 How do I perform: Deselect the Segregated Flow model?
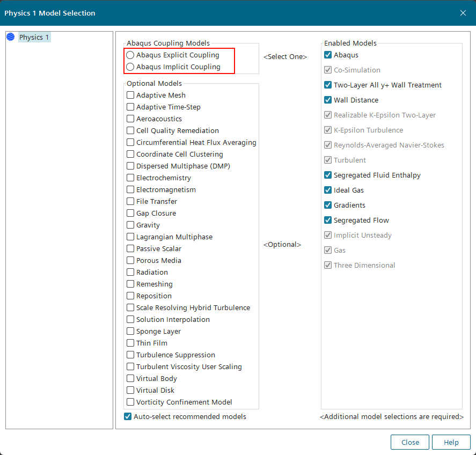[x=328, y=220]
